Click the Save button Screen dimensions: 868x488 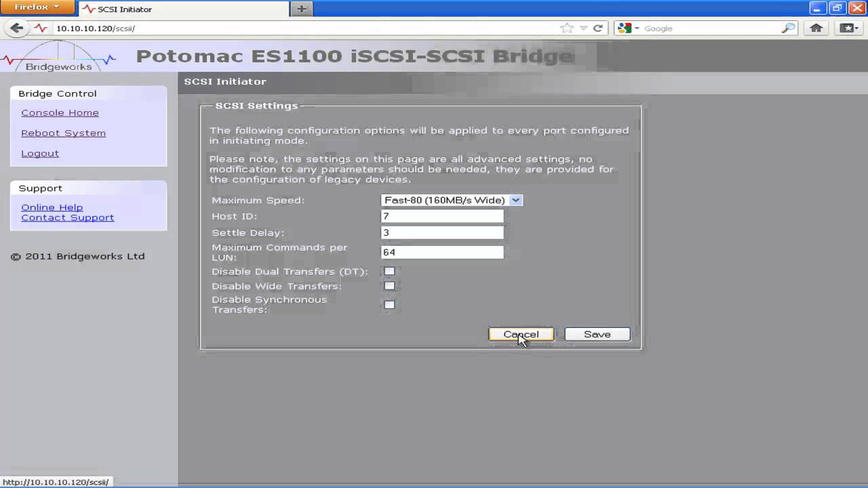(597, 334)
